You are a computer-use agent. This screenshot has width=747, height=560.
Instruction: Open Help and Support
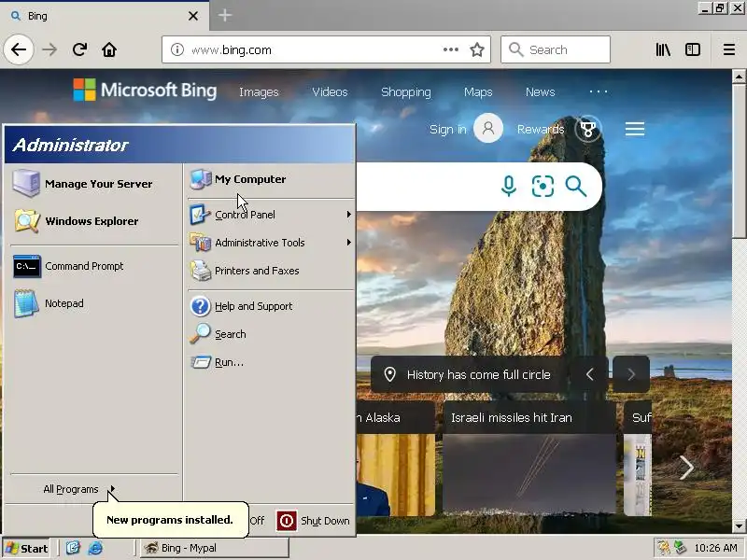tap(271, 306)
